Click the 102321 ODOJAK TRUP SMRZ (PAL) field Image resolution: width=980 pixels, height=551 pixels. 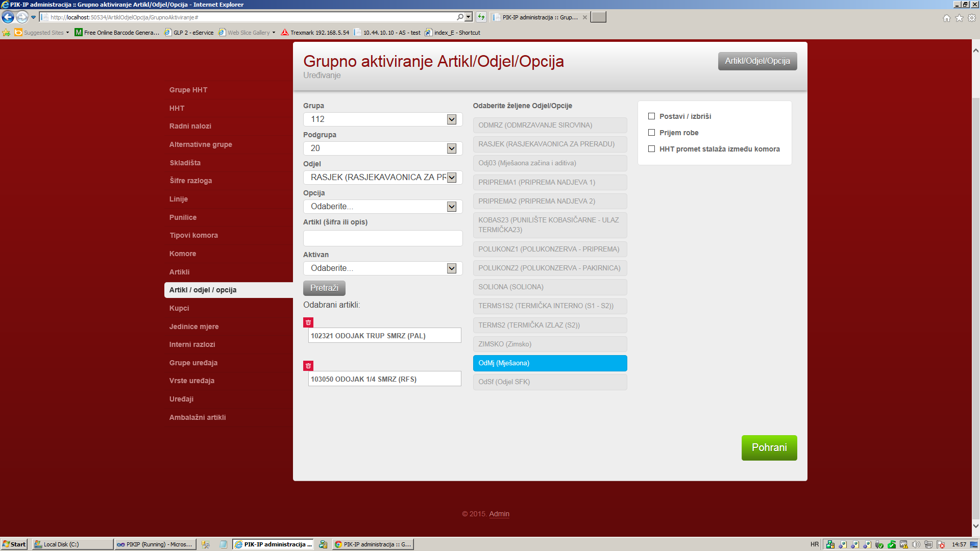[385, 336]
